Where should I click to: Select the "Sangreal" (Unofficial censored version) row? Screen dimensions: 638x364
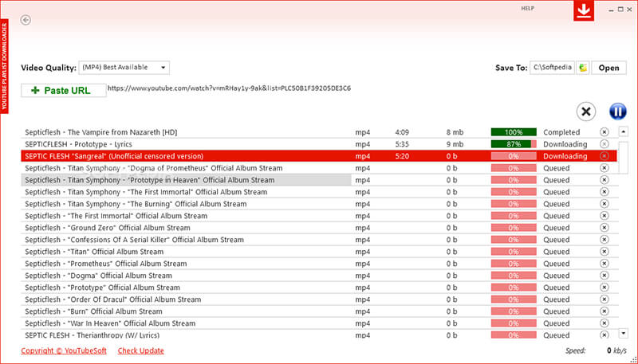point(319,156)
